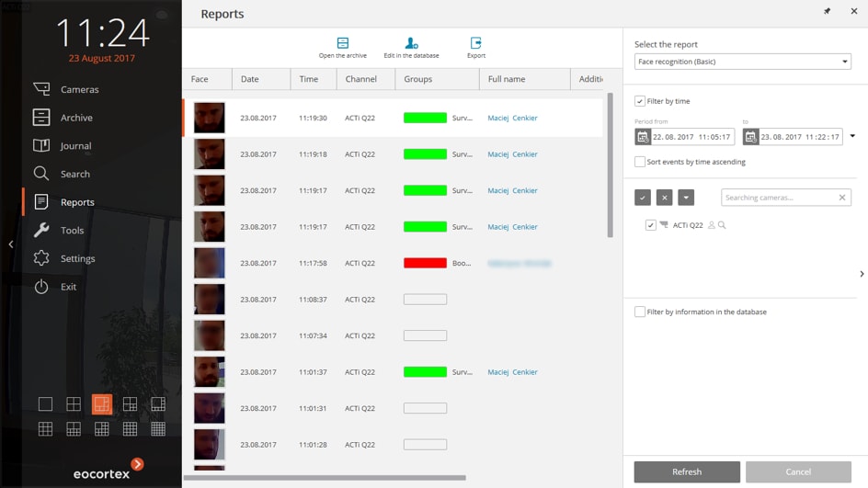Open Maciej Cenkier link in first row

pyautogui.click(x=512, y=118)
